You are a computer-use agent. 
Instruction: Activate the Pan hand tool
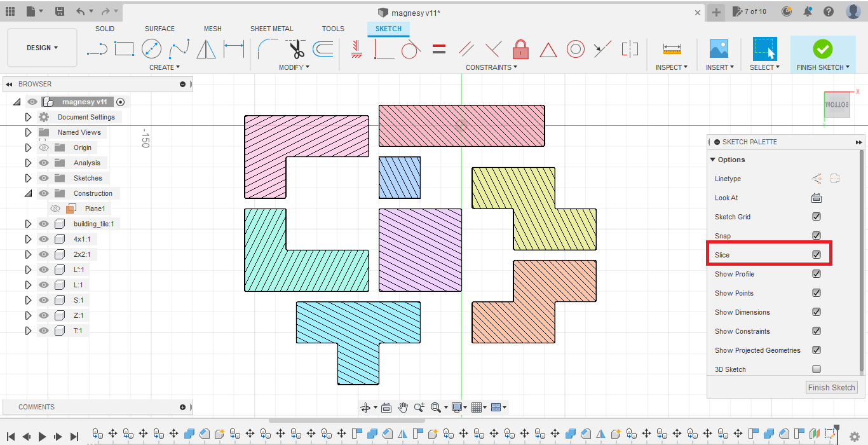coord(403,407)
